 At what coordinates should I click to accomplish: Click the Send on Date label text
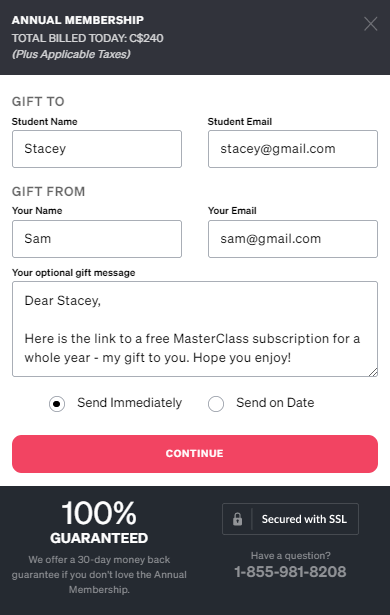[x=275, y=403]
